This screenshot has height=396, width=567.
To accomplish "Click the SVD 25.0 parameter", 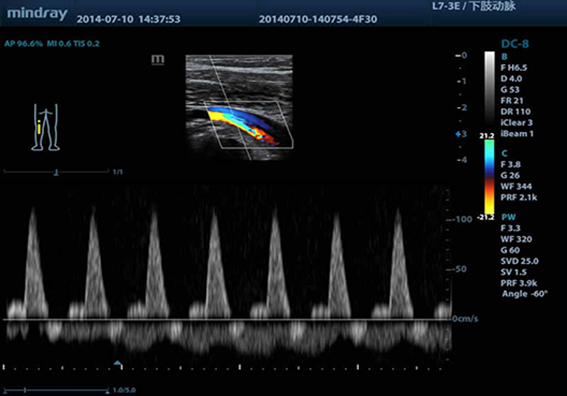I will pyautogui.click(x=520, y=261).
